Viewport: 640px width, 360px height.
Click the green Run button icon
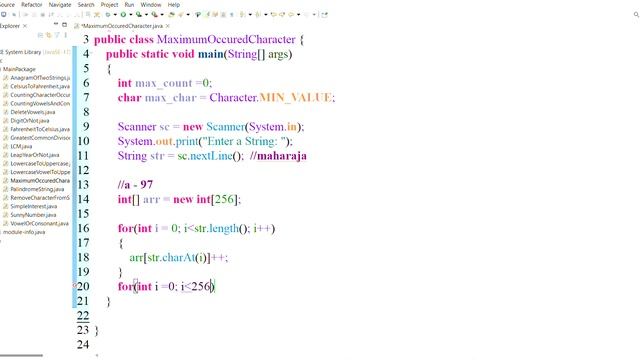pyautogui.click(x=123, y=14)
